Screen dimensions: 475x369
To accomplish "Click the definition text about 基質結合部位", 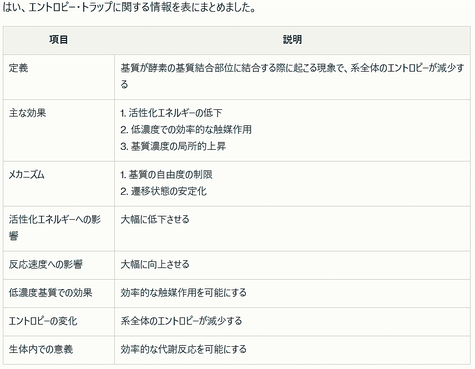I will (292, 76).
